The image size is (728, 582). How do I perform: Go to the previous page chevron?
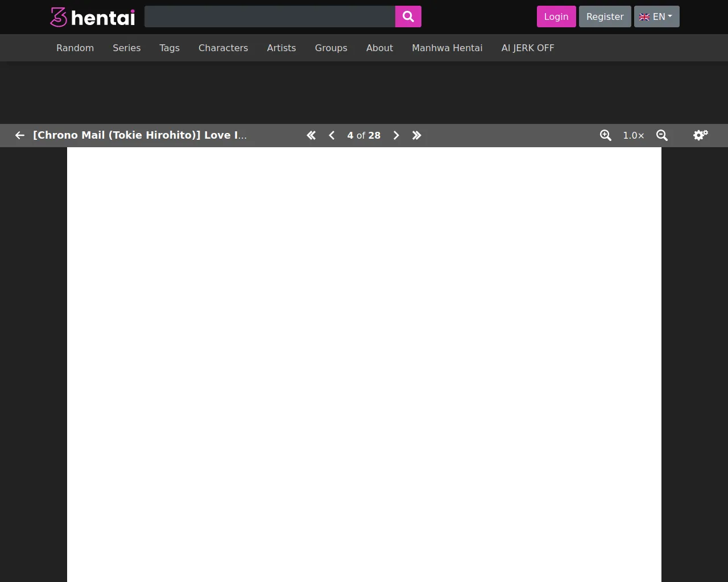(332, 135)
